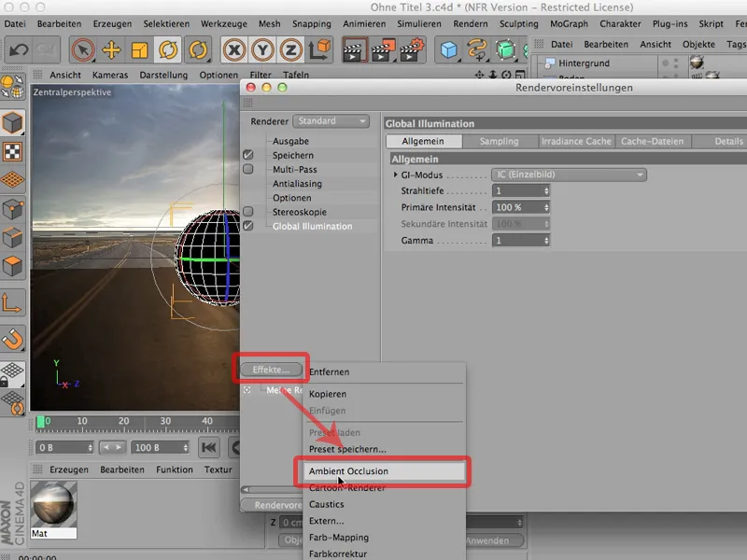Click the Undo arrow icon

[x=19, y=49]
